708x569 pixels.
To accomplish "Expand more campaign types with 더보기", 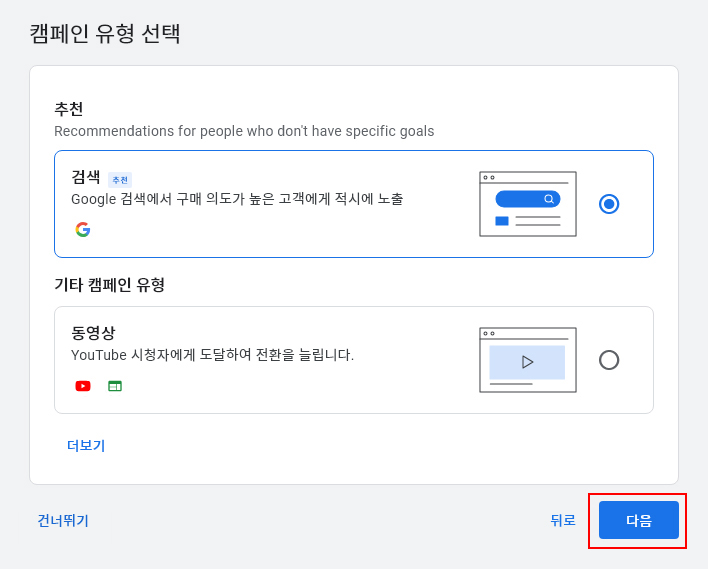I will click(86, 446).
